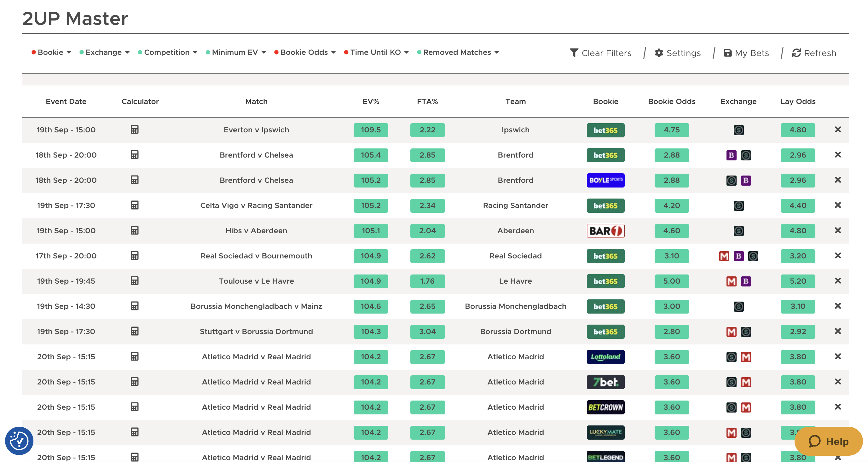Click bookie odds 5.00 for Le Havre

[x=672, y=281]
